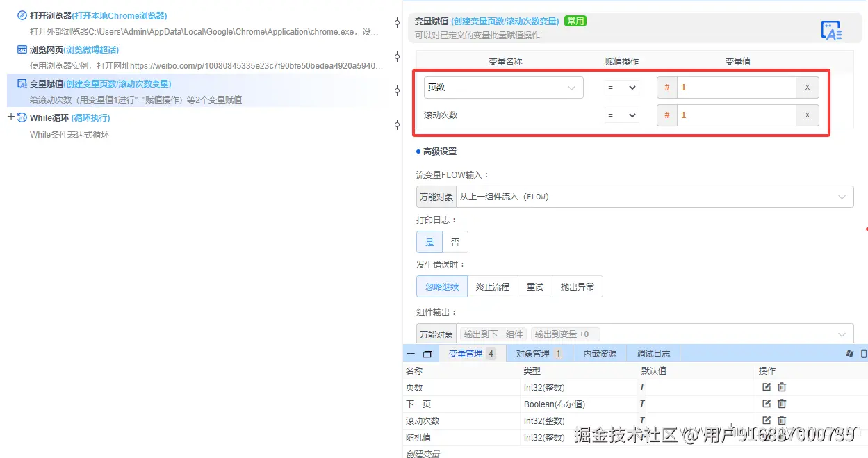Collapse the 高级设置 section
The height and width of the screenshot is (458, 868).
click(436, 152)
